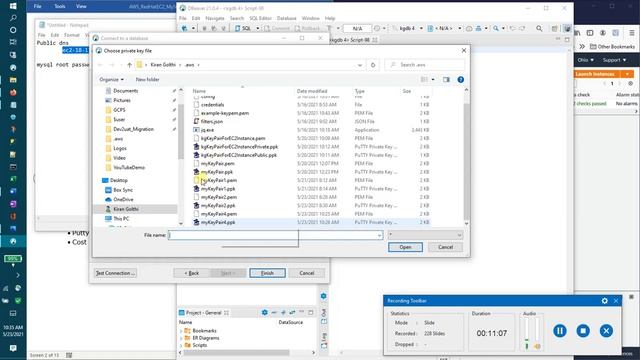The height and width of the screenshot is (360, 640).
Task: Refresh the .aws folder listing
Action: (x=373, y=65)
